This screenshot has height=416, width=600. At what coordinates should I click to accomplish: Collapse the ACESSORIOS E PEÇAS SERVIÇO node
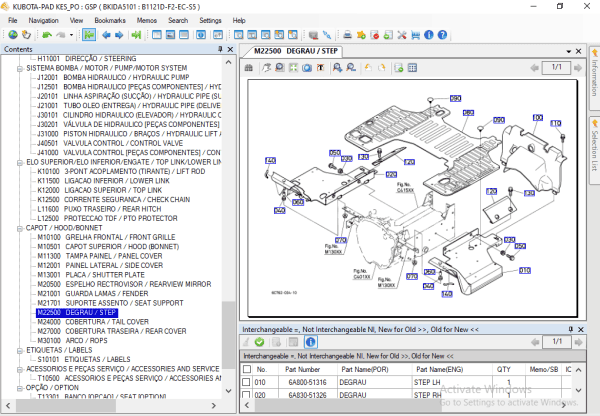[x=20, y=369]
